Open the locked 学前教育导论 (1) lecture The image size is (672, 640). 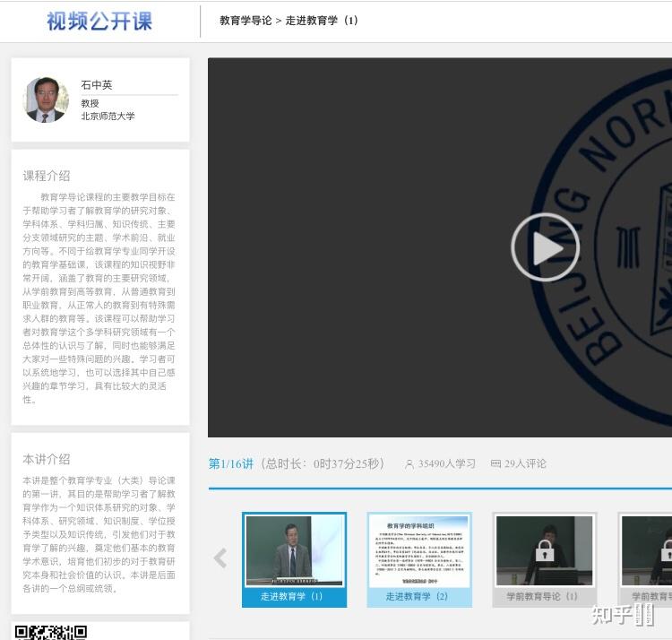(544, 559)
